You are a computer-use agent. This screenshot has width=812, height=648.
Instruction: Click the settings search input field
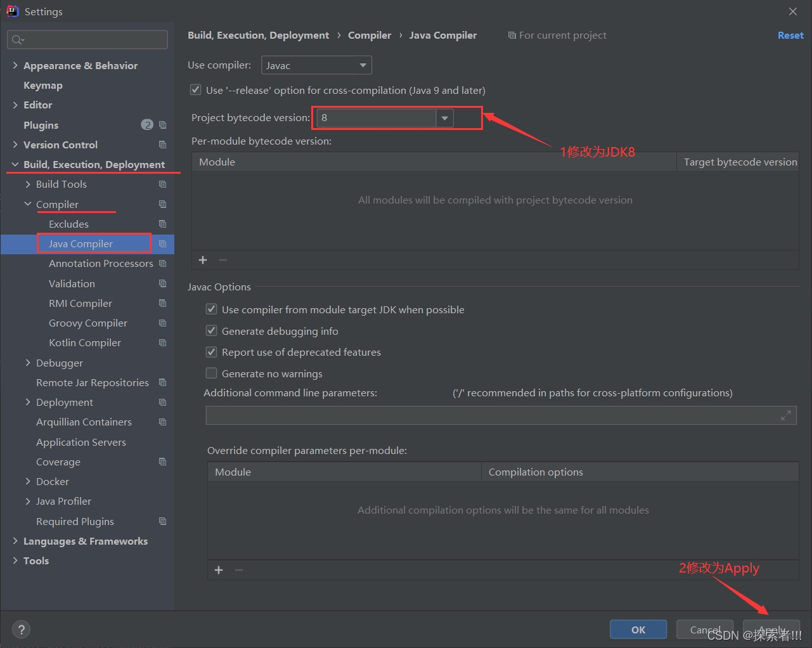tap(87, 40)
